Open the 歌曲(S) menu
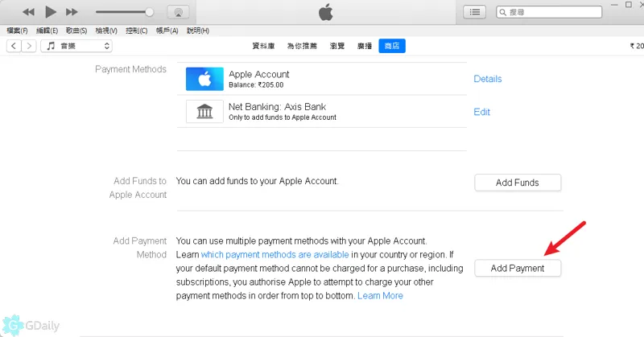Viewport: 644px width, 337px height. pos(76,31)
